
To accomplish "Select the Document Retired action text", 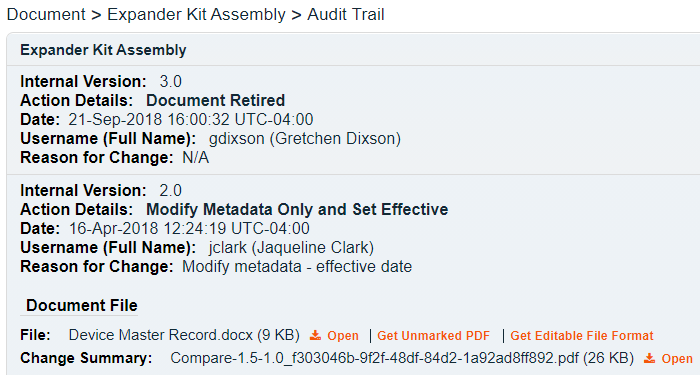I will (215, 100).
